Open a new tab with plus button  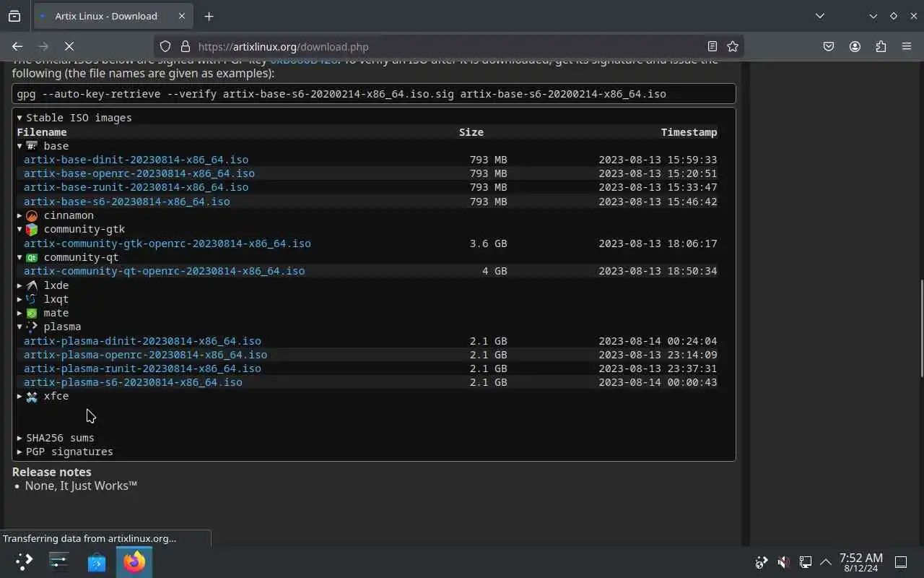click(209, 16)
